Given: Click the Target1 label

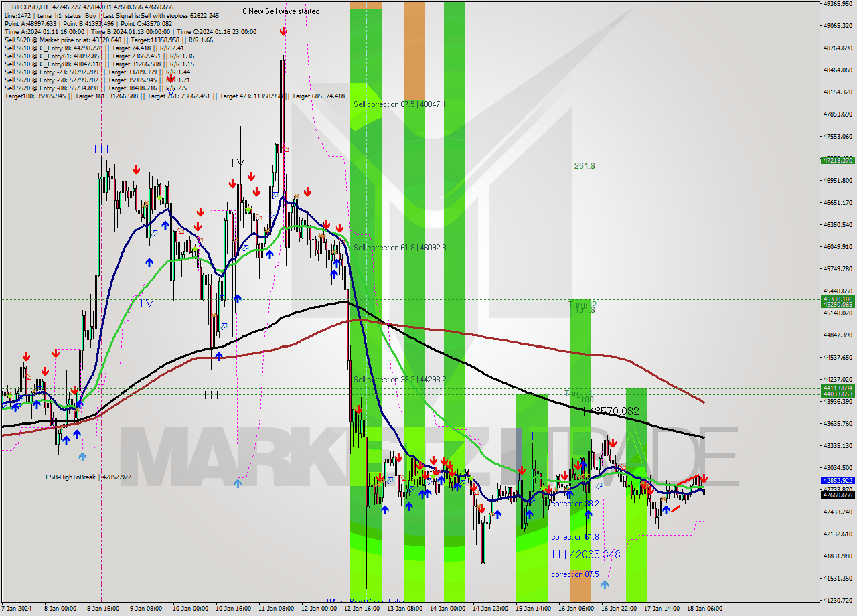Looking at the screenshot, I should [577, 393].
